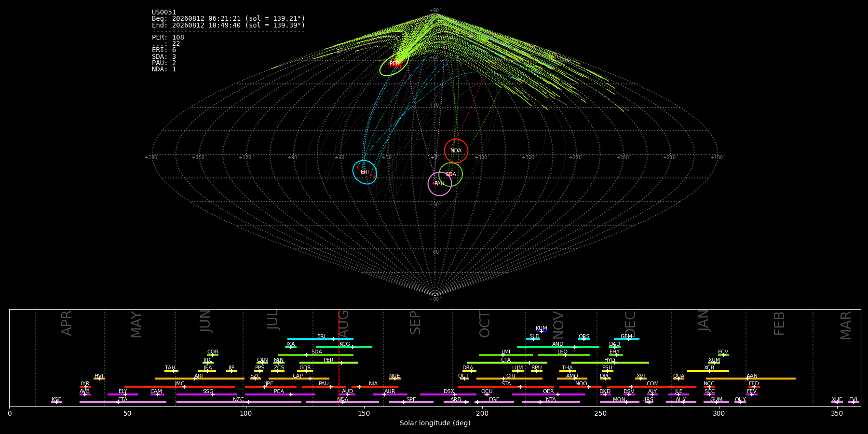Click the cyan ERI radiant circle
Viewport: 868px width, 434px height.
tap(365, 172)
